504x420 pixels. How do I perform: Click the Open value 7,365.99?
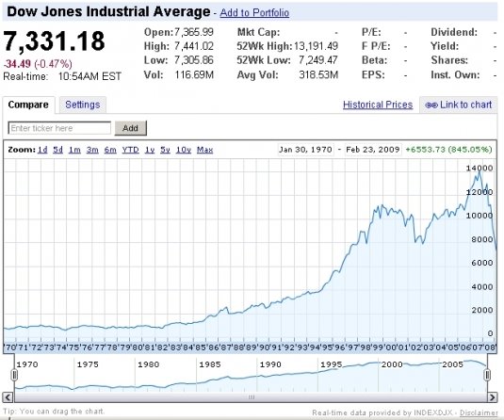tap(194, 32)
